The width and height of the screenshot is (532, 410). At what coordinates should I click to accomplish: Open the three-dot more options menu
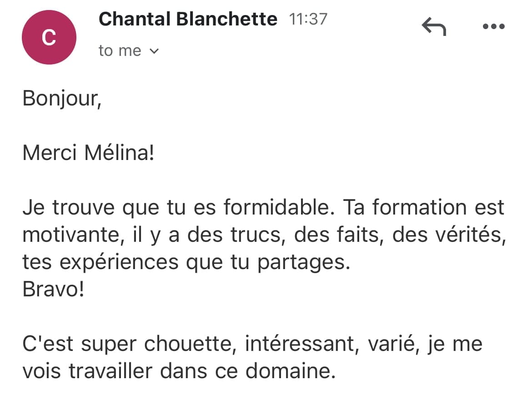click(x=493, y=27)
